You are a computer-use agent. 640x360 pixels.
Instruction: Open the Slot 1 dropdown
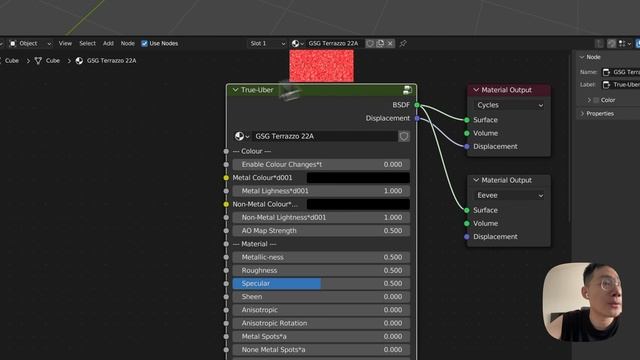click(267, 43)
